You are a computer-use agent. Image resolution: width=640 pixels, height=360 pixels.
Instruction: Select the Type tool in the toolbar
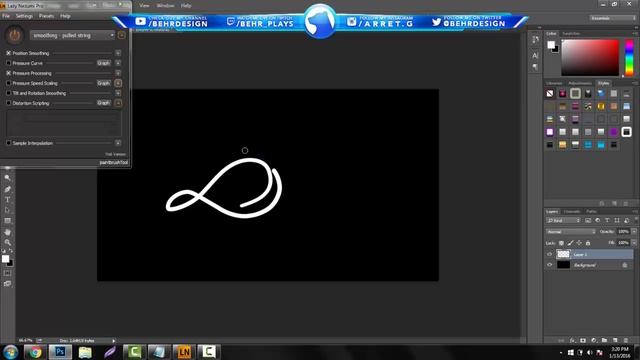7,200
